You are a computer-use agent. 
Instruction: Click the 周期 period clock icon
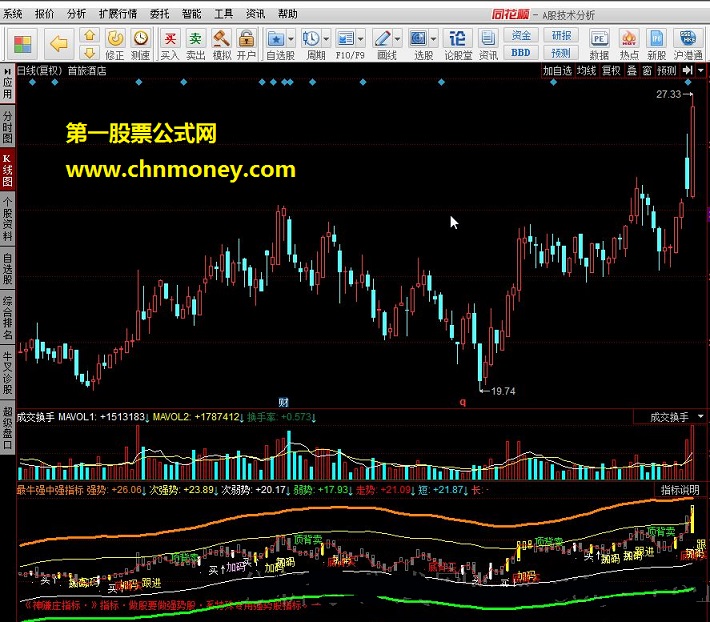click(311, 38)
